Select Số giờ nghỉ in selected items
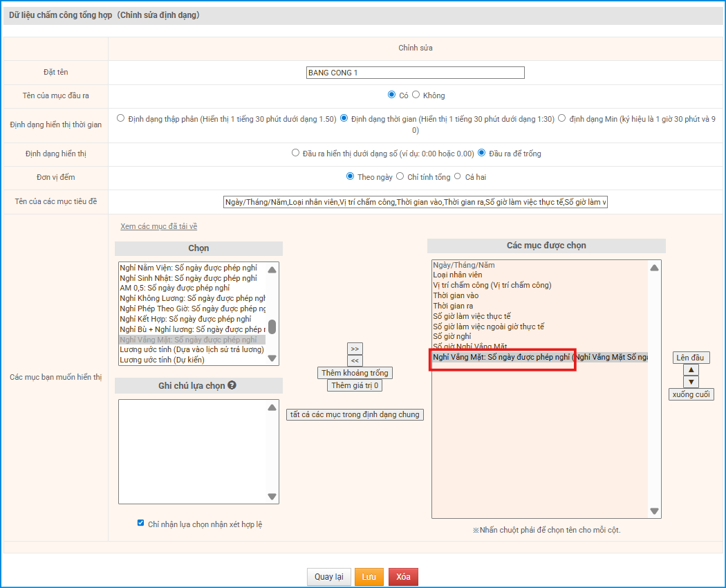The image size is (726, 588). (452, 336)
